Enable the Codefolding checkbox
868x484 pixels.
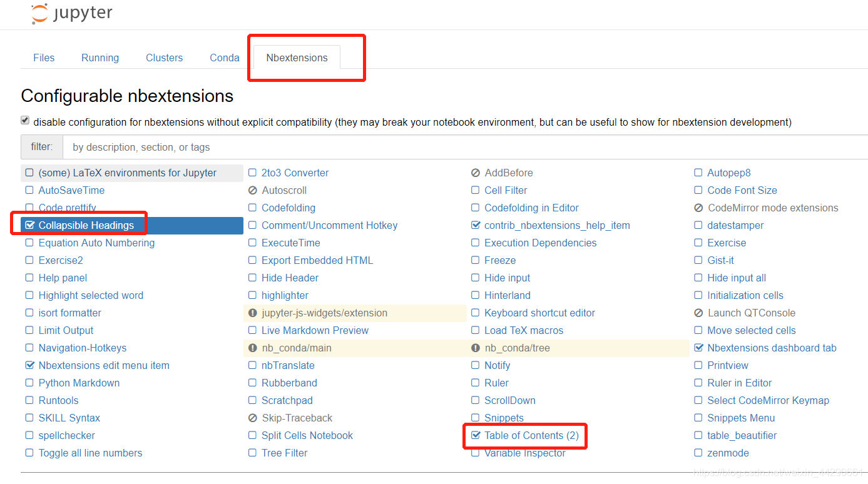pos(252,208)
